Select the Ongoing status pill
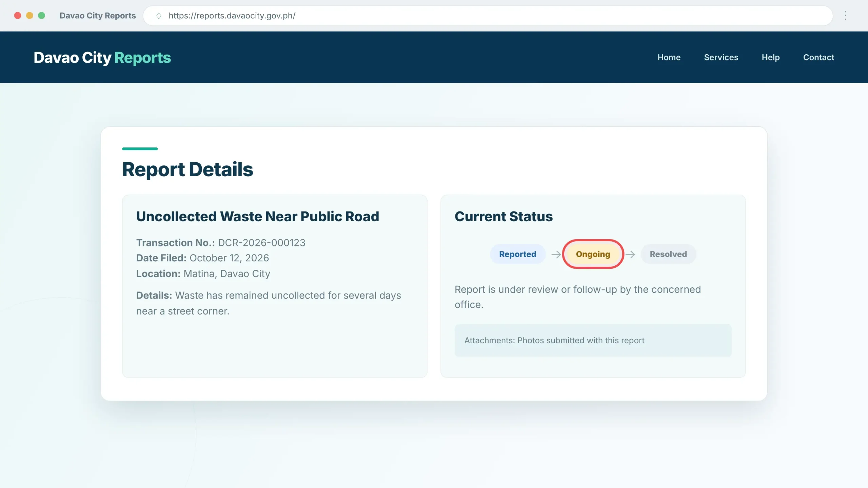This screenshot has height=488, width=868. tap(593, 254)
